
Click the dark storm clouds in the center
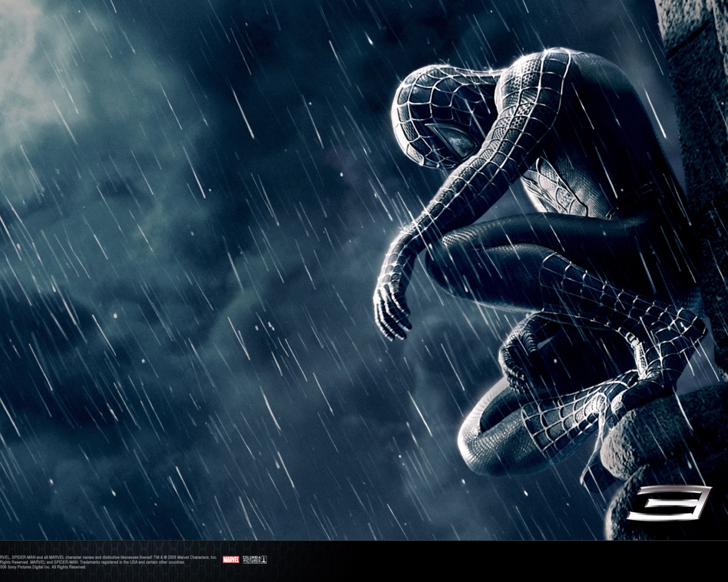point(227,284)
